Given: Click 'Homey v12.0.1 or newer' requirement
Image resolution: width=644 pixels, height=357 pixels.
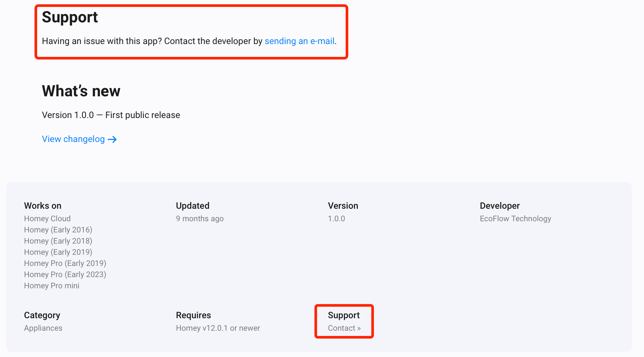Looking at the screenshot, I should 218,328.
